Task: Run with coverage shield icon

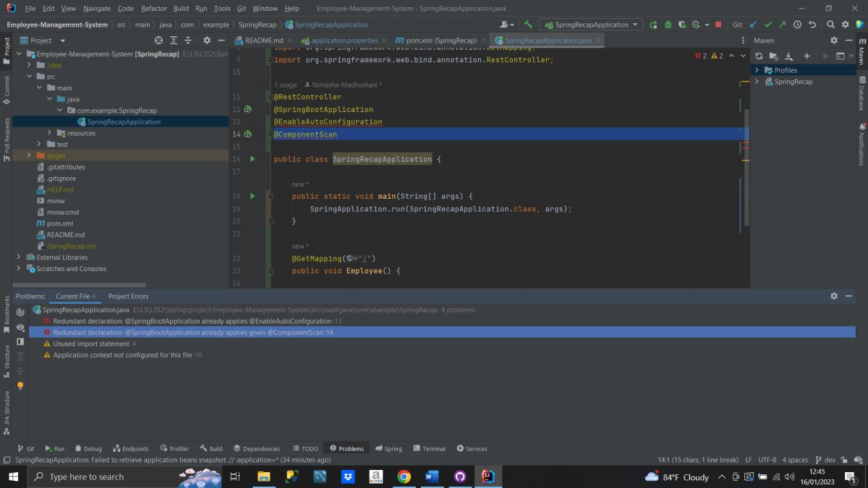Action: [682, 25]
